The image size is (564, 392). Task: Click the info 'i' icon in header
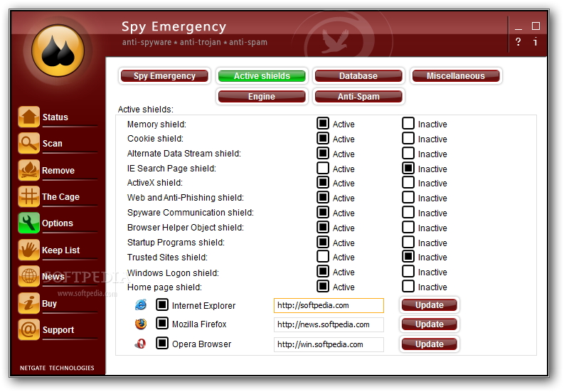pos(536,42)
